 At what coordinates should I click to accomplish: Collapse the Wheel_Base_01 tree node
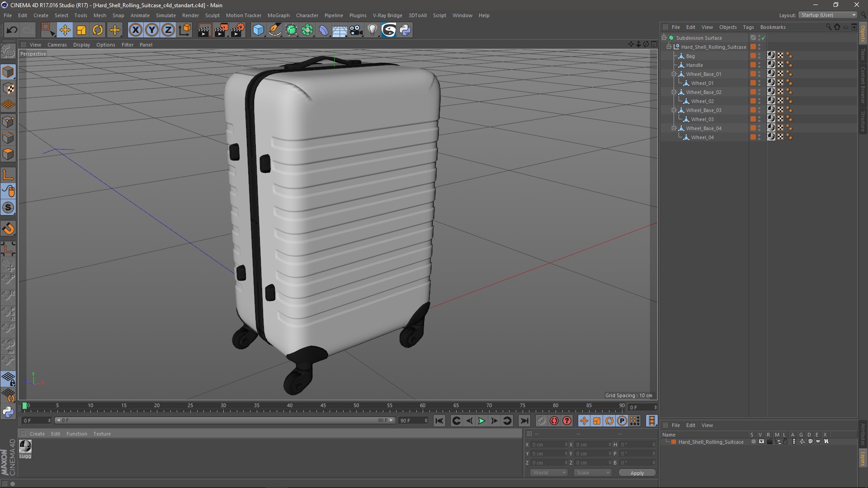[x=674, y=74]
